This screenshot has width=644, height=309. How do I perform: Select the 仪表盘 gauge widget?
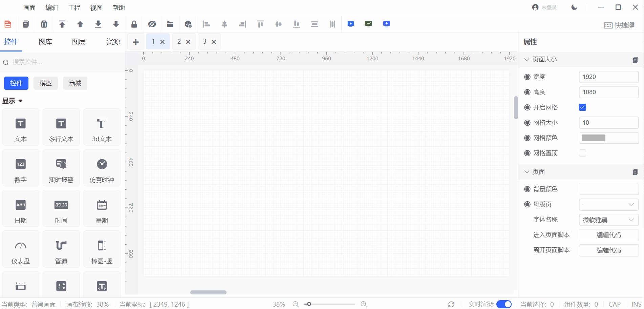pyautogui.click(x=21, y=249)
